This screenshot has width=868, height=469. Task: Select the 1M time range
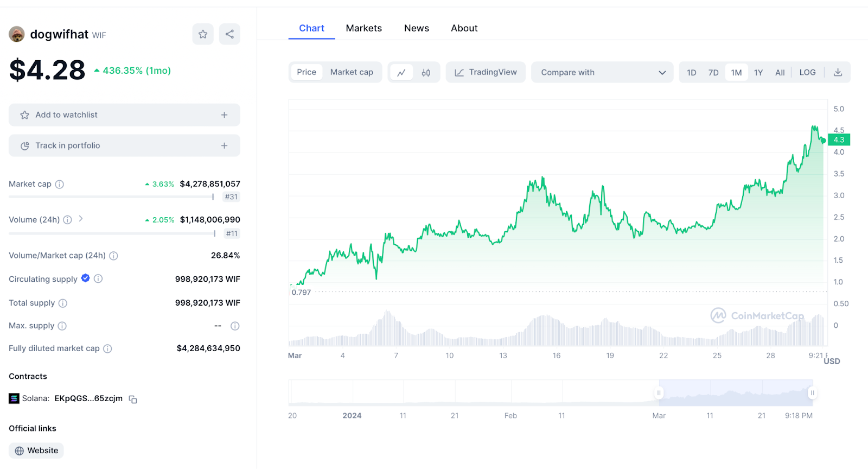pyautogui.click(x=736, y=72)
